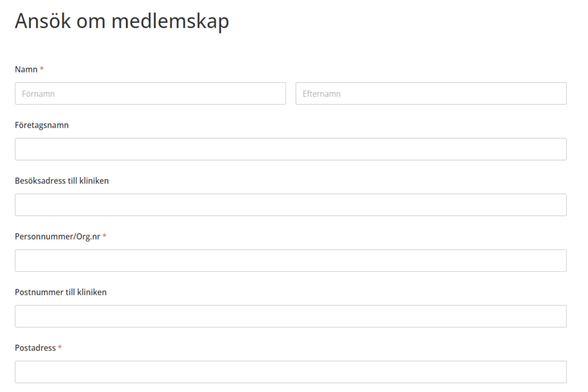The width and height of the screenshot is (588, 392).
Task: Click the Besöksadress till kliniken label
Action: pos(62,181)
